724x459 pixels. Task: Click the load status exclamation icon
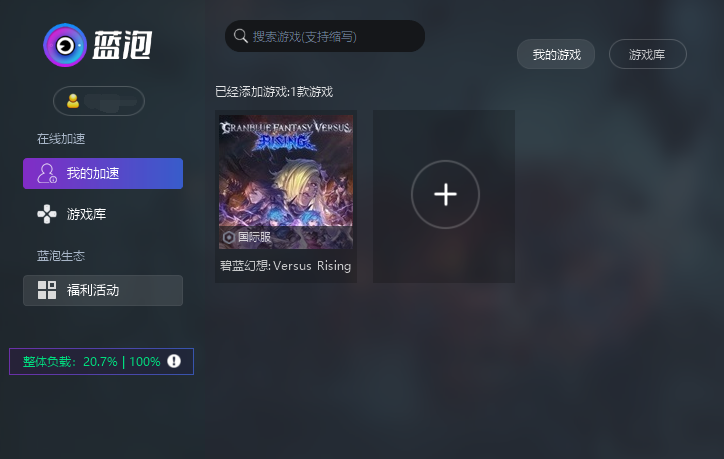[x=174, y=361]
